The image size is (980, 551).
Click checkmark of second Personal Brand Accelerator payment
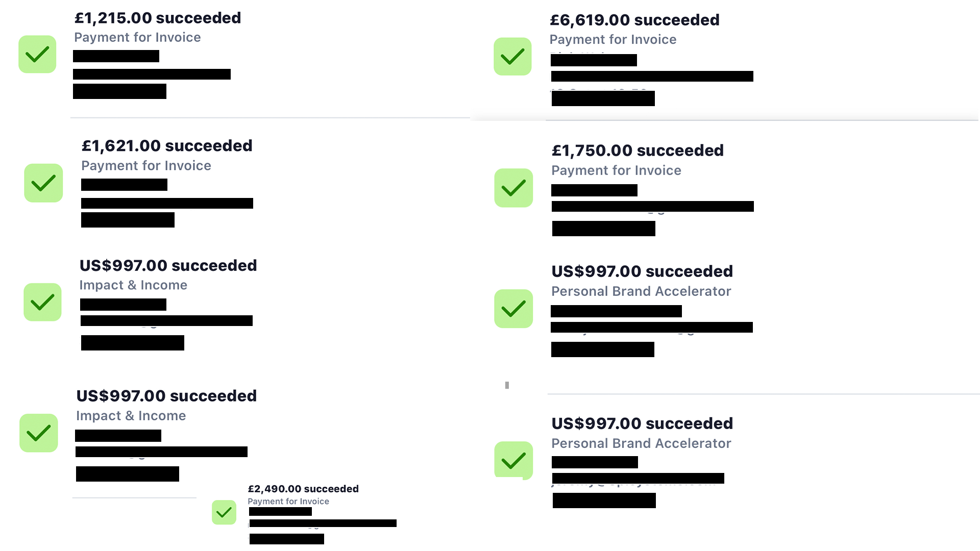pos(513,460)
